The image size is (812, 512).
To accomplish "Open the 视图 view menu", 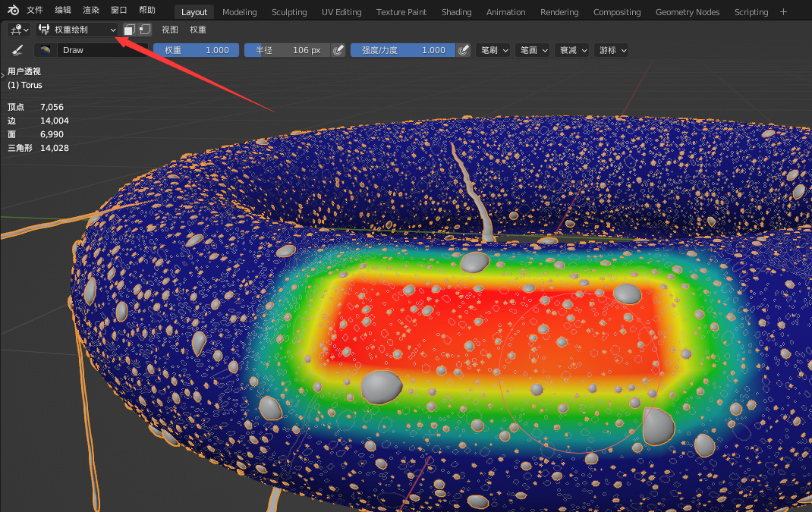I will [x=170, y=30].
